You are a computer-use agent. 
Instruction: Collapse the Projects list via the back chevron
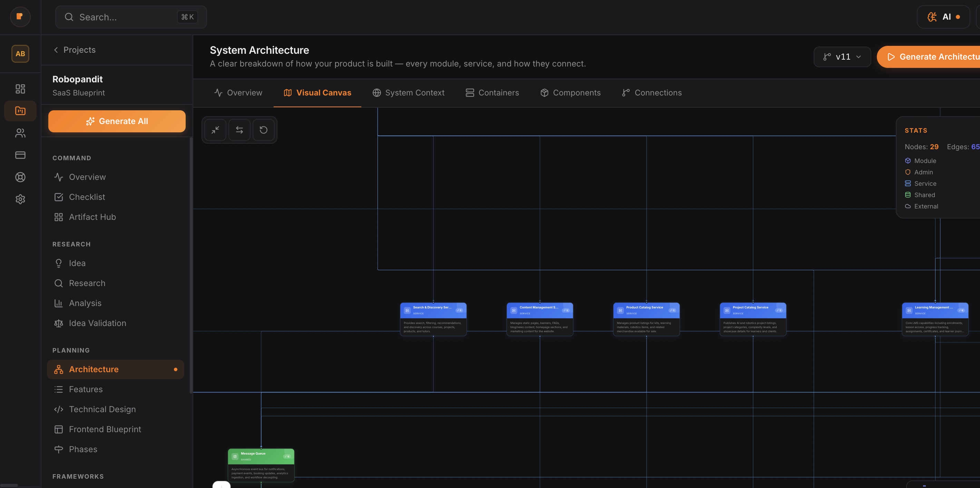(56, 50)
